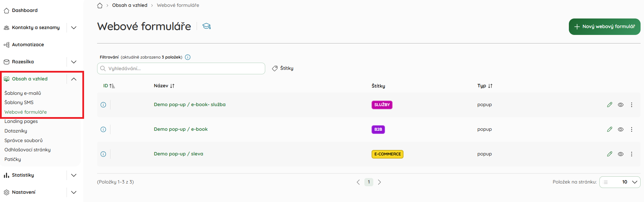Click the pink SLUŽBY tag badge

click(x=382, y=105)
